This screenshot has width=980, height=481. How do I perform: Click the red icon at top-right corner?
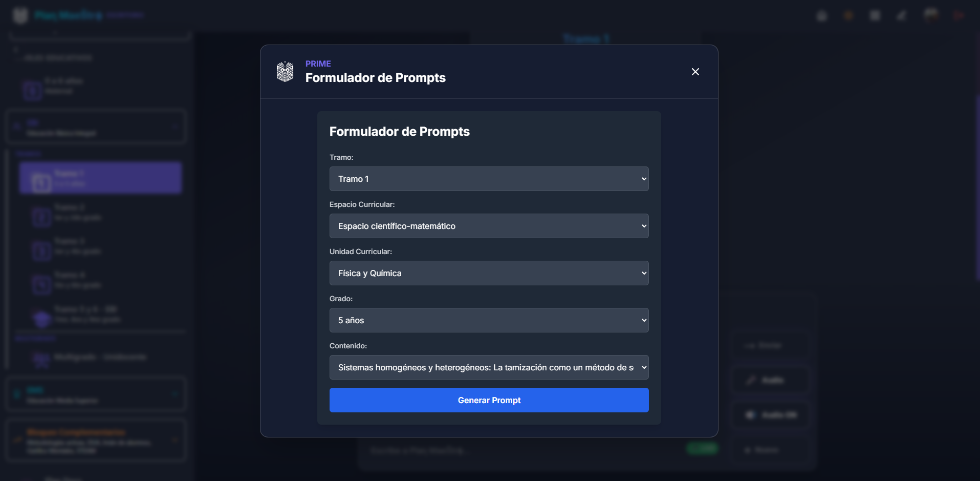958,16
